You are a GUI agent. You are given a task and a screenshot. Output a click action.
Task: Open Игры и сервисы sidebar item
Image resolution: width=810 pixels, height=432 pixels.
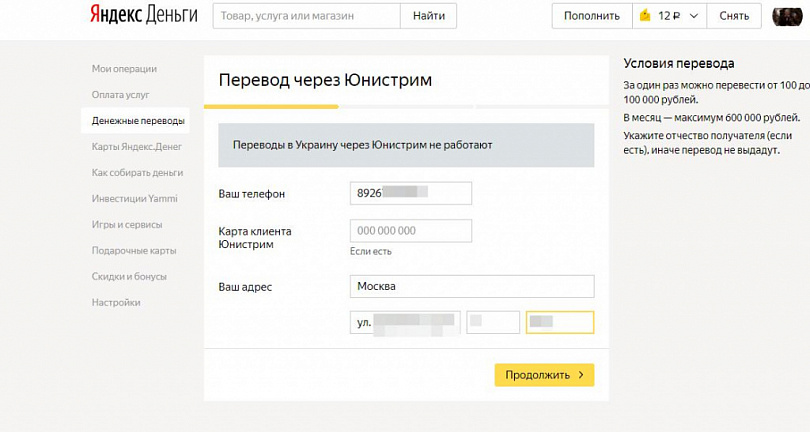pos(127,225)
